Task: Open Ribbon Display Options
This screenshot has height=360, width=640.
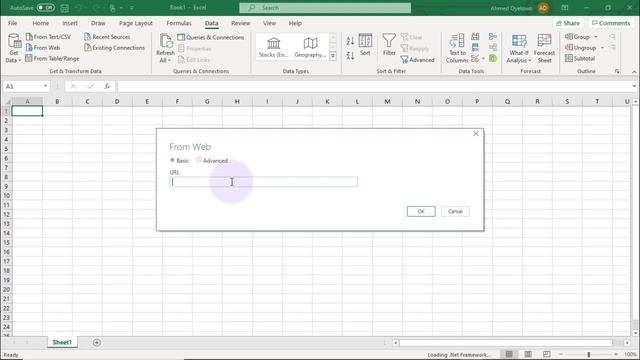Action: (564, 8)
